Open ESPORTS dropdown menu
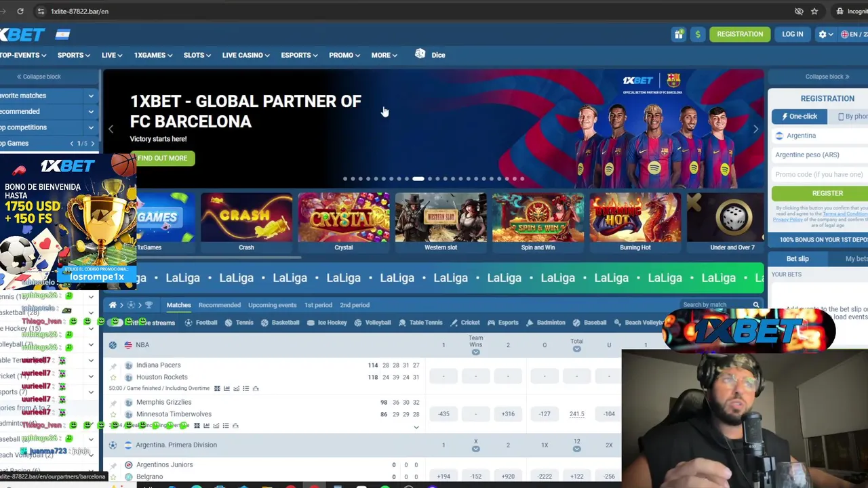The width and height of the screenshot is (868, 488). [x=299, y=55]
